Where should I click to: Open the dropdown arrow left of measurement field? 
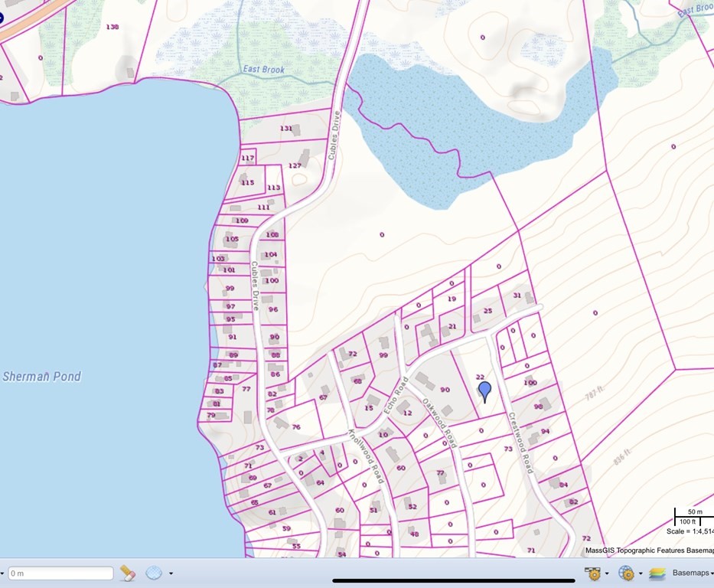click(2, 573)
